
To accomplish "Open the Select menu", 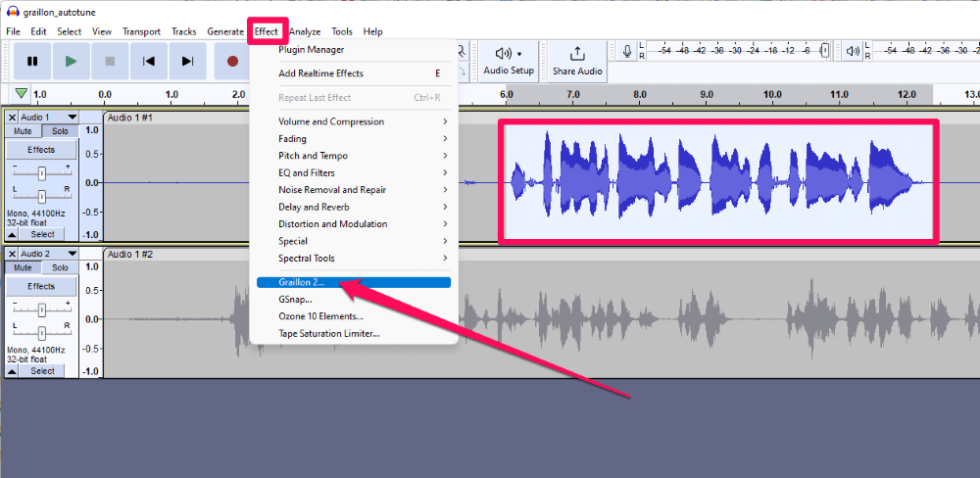I will point(70,31).
